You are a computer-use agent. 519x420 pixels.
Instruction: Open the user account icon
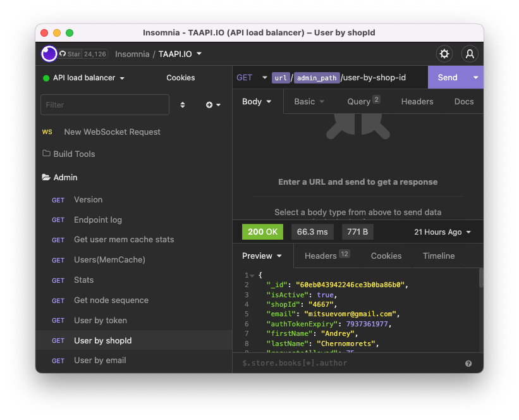click(x=470, y=54)
